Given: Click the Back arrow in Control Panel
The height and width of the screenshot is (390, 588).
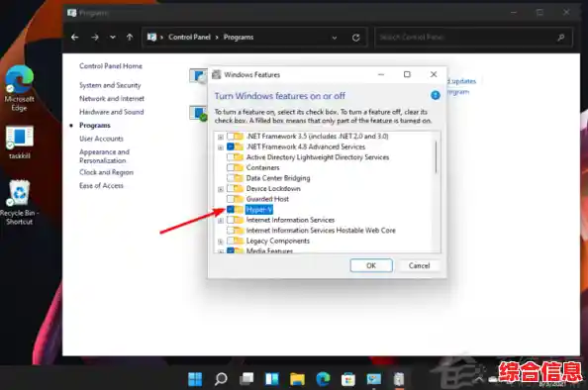Looking at the screenshot, I should [x=74, y=38].
